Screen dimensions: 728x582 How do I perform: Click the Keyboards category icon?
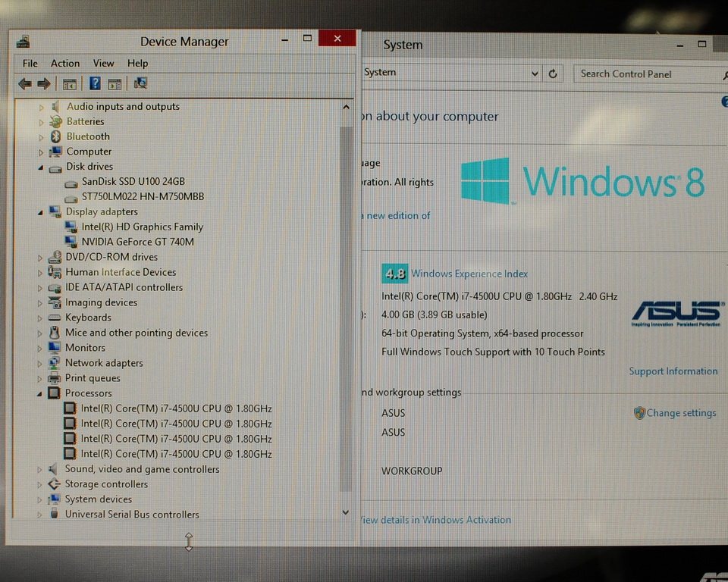point(55,318)
